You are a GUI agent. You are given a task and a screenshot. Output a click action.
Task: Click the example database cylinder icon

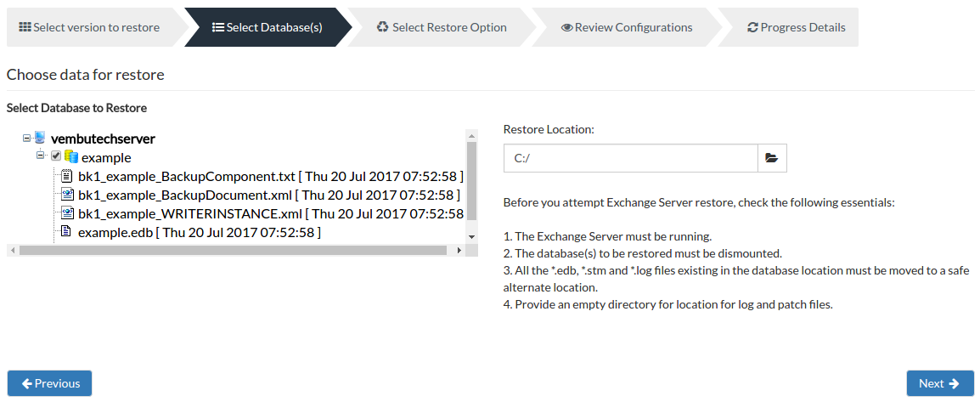[x=70, y=156]
